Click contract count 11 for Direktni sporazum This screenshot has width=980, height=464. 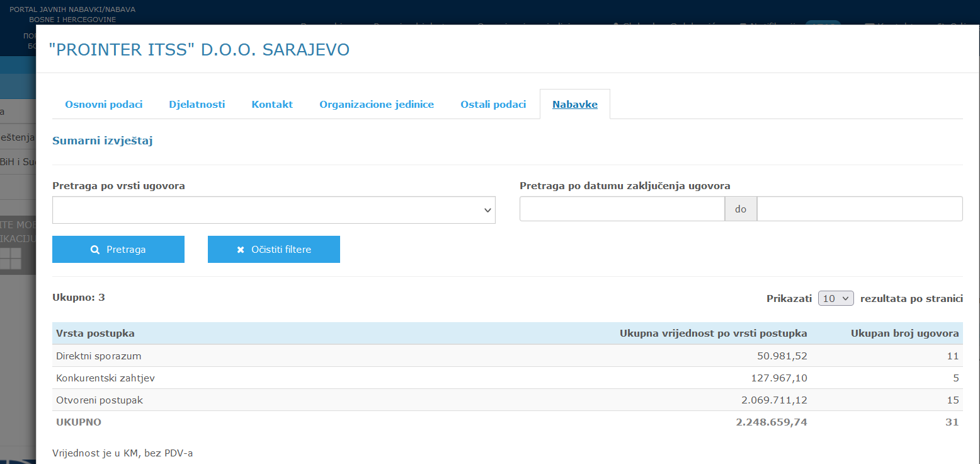pos(953,356)
